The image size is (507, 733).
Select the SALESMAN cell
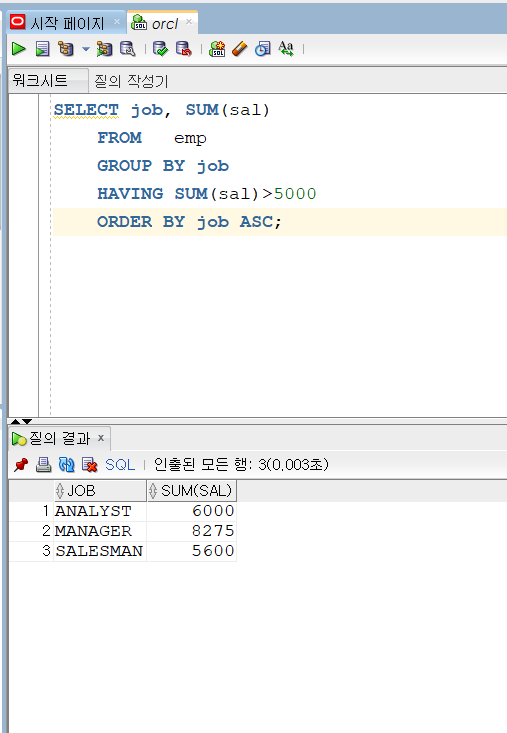100,552
